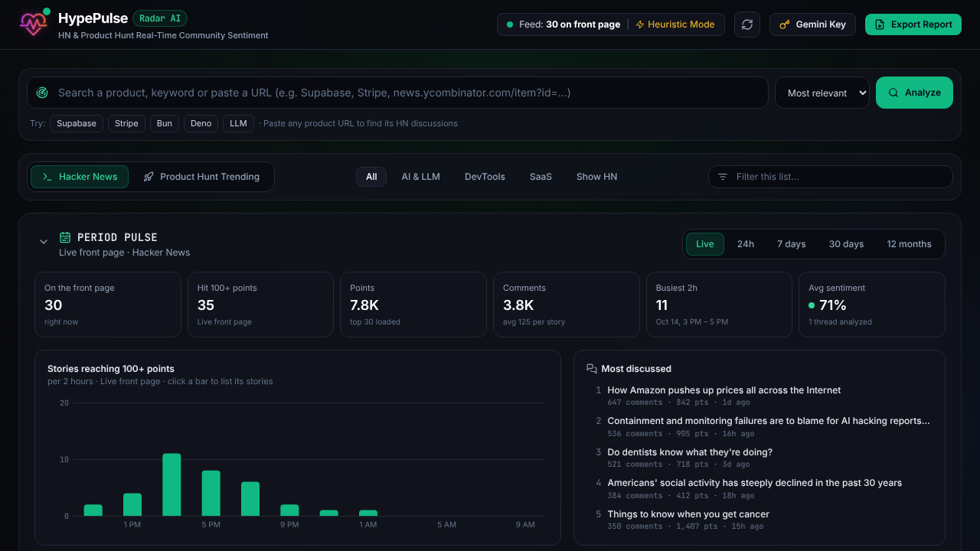Collapse the Period Pulse section chevron
This screenshot has width=980, height=551.
[x=44, y=242]
